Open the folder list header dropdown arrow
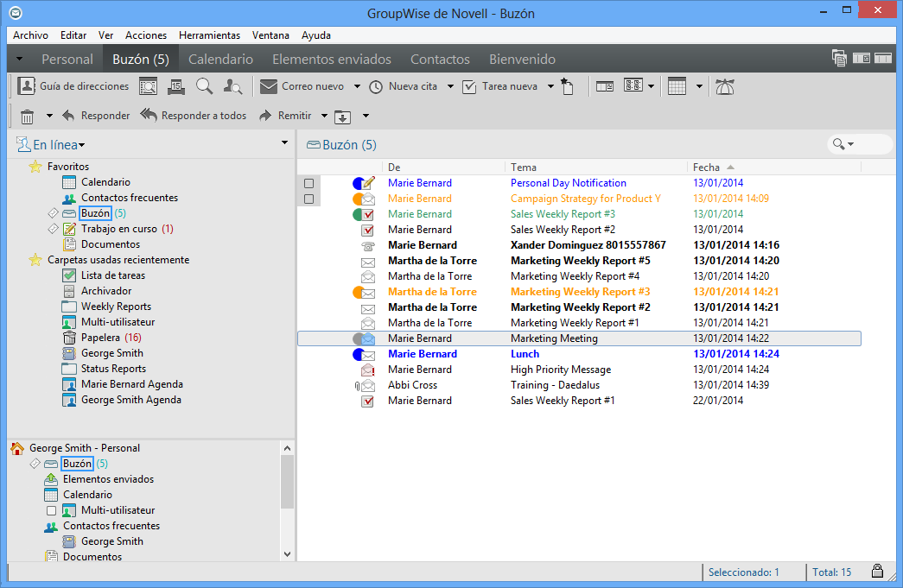Image resolution: width=903 pixels, height=588 pixels. click(x=284, y=142)
